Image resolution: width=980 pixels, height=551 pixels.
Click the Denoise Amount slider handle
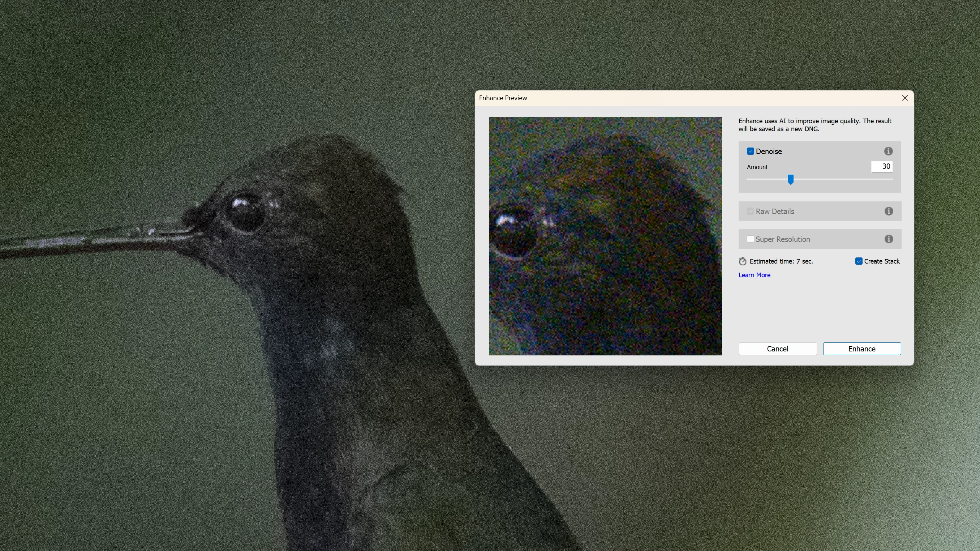[x=791, y=179]
